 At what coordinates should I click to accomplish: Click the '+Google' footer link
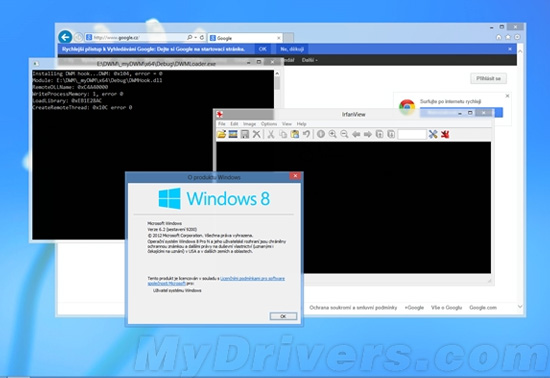[x=414, y=308]
